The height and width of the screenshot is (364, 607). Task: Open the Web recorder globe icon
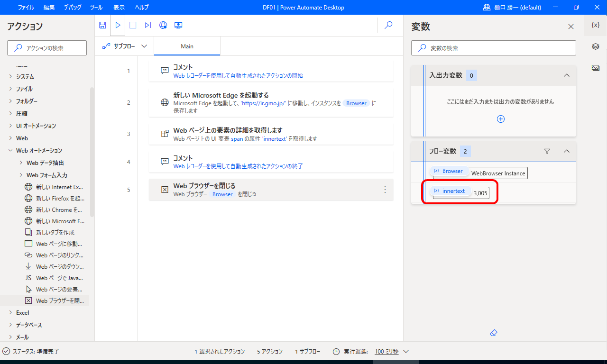point(163,25)
